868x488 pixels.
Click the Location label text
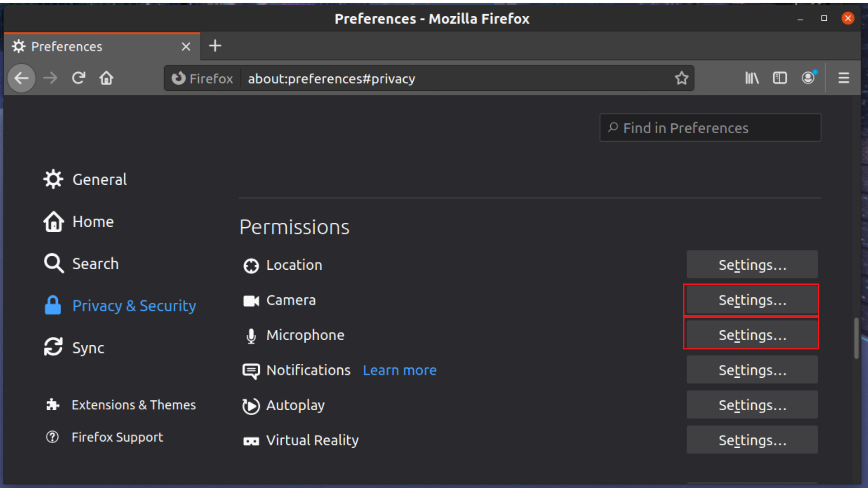click(x=294, y=265)
